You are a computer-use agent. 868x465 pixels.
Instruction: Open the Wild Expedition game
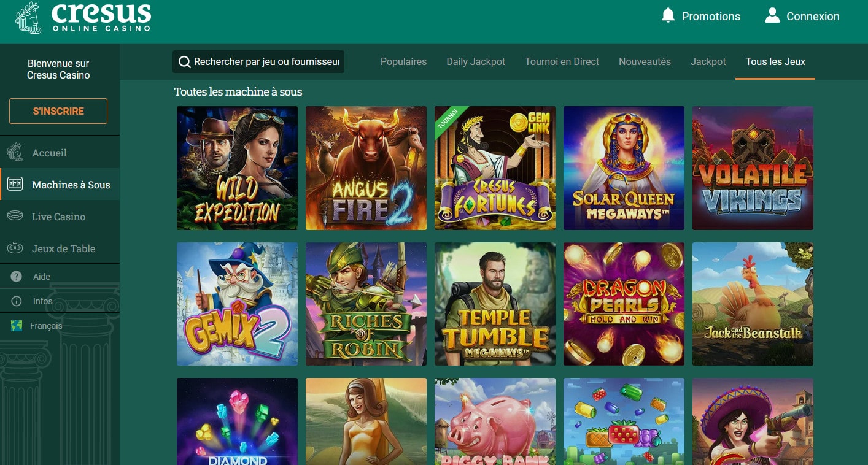237,168
